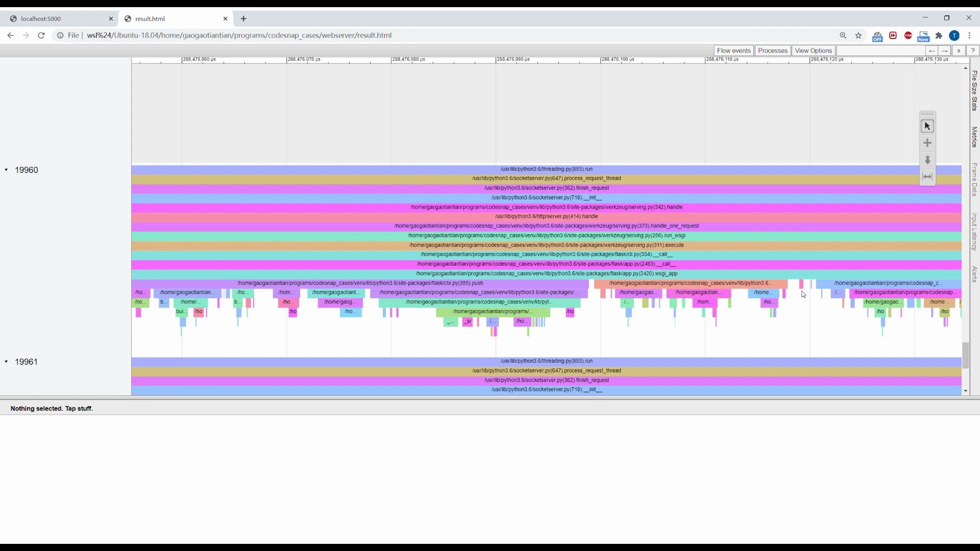The height and width of the screenshot is (551, 980).
Task: Switch to the localhost:5000 browser tab
Action: pyautogui.click(x=41, y=19)
